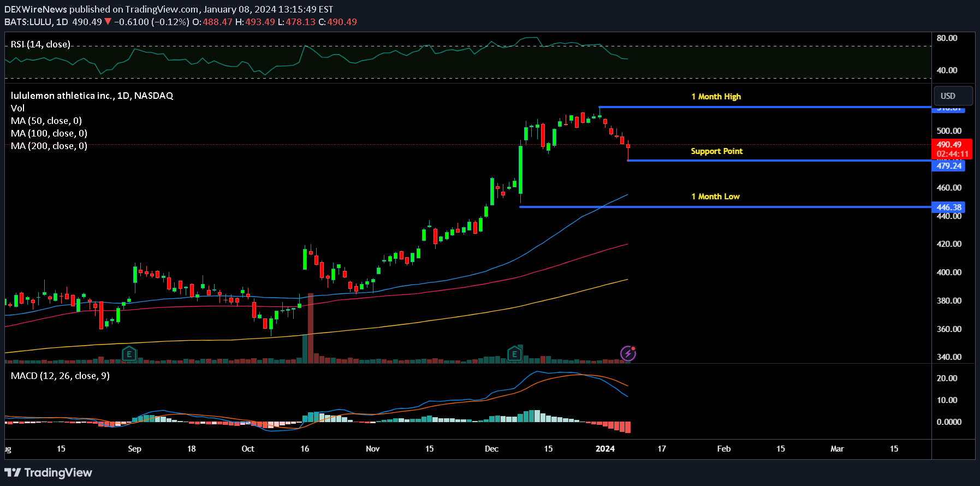Click the tall red volume bar near Oct 16

click(x=311, y=328)
